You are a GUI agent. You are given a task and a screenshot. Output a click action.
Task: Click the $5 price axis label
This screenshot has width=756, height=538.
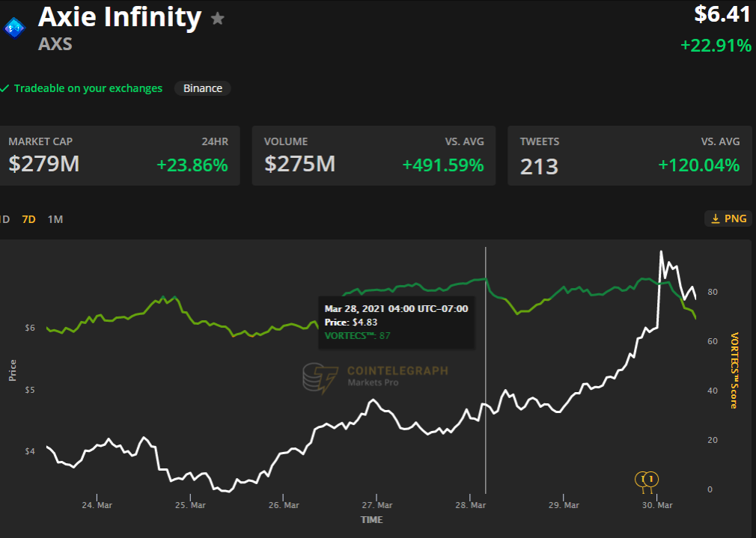(x=30, y=390)
